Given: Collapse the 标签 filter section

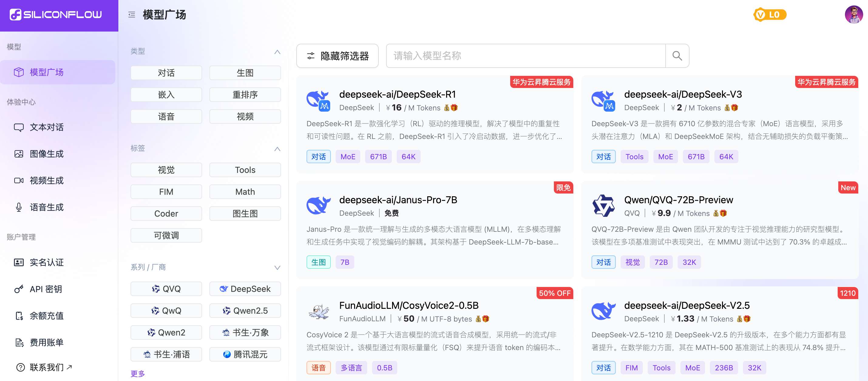Looking at the screenshot, I should 277,149.
